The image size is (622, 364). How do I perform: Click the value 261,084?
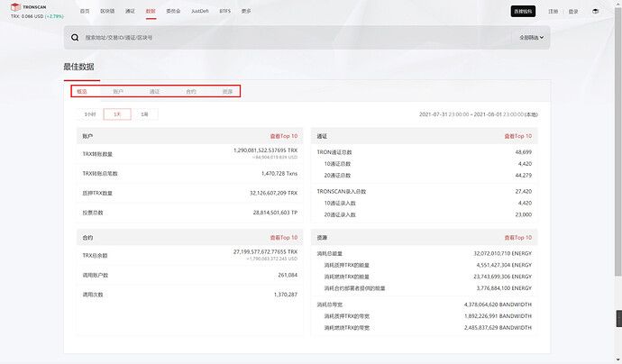288,275
